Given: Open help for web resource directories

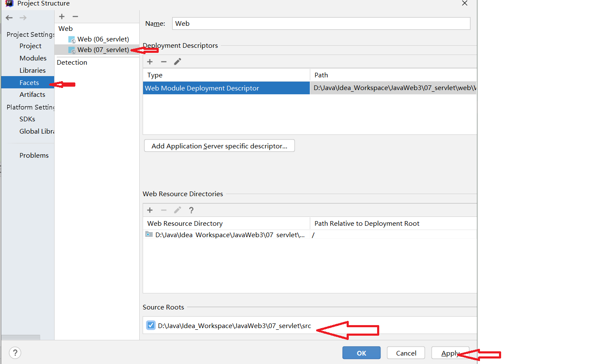Looking at the screenshot, I should (x=191, y=210).
